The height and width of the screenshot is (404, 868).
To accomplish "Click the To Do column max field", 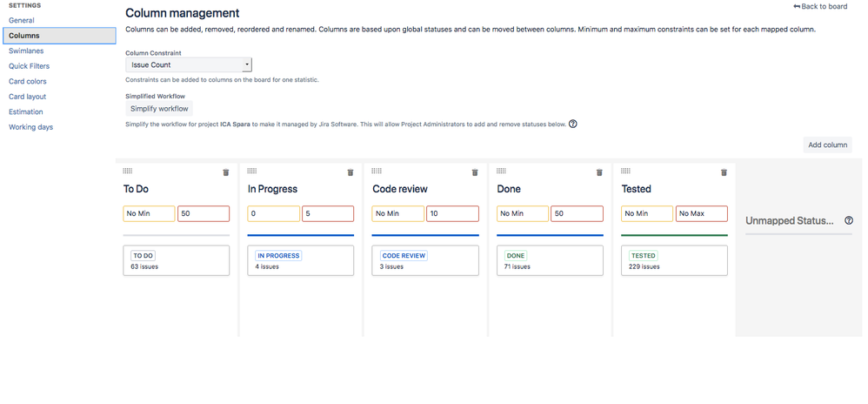I will [204, 213].
